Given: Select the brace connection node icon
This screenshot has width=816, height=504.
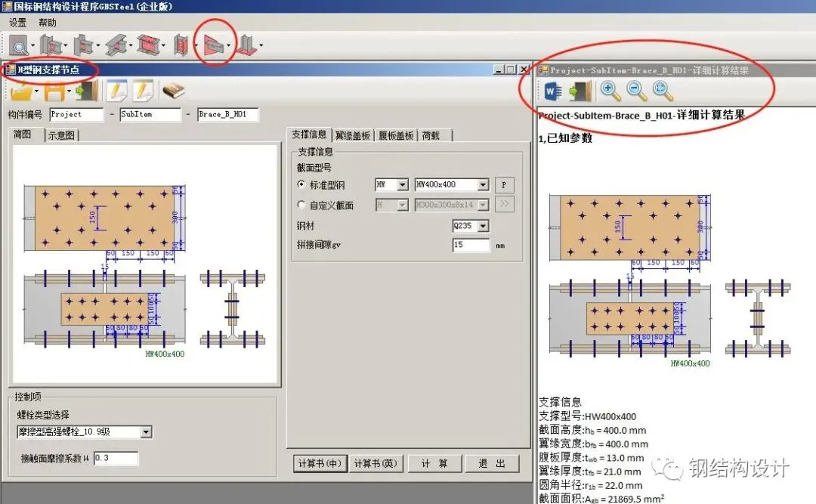Looking at the screenshot, I should [213, 45].
